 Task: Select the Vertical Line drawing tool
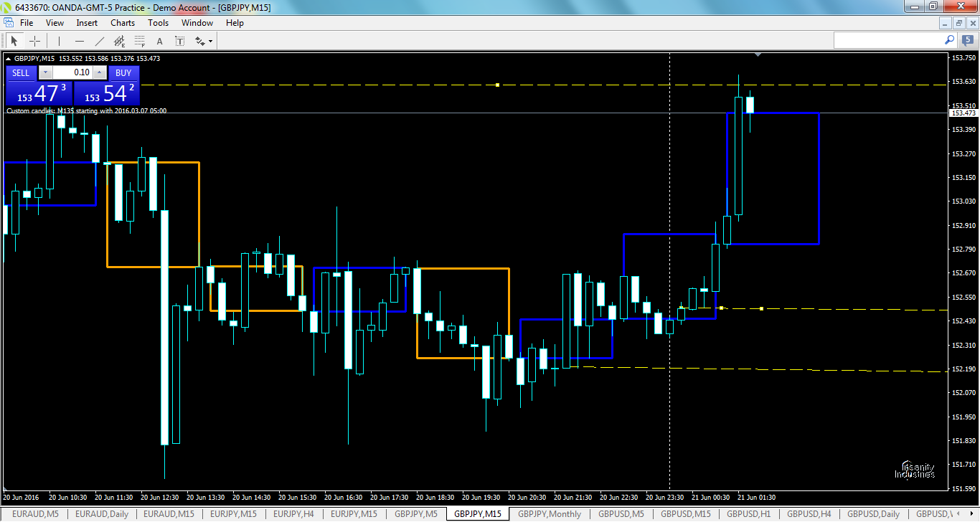tap(59, 41)
